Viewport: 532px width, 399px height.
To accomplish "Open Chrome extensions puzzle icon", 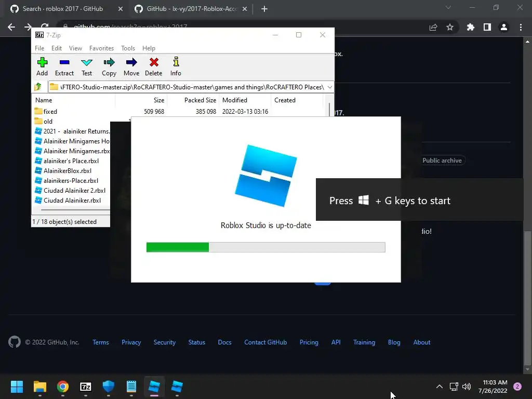I will (470, 27).
